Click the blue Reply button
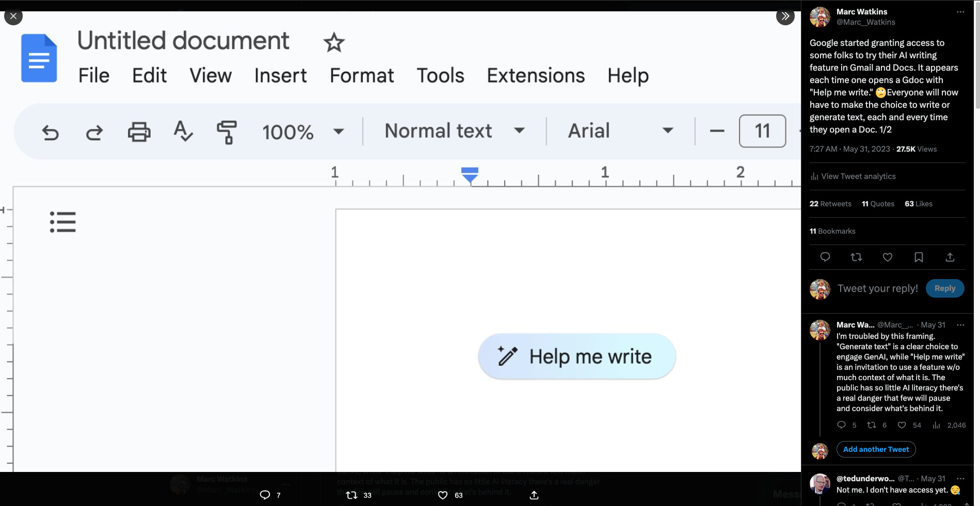The width and height of the screenshot is (980, 506). [x=945, y=288]
